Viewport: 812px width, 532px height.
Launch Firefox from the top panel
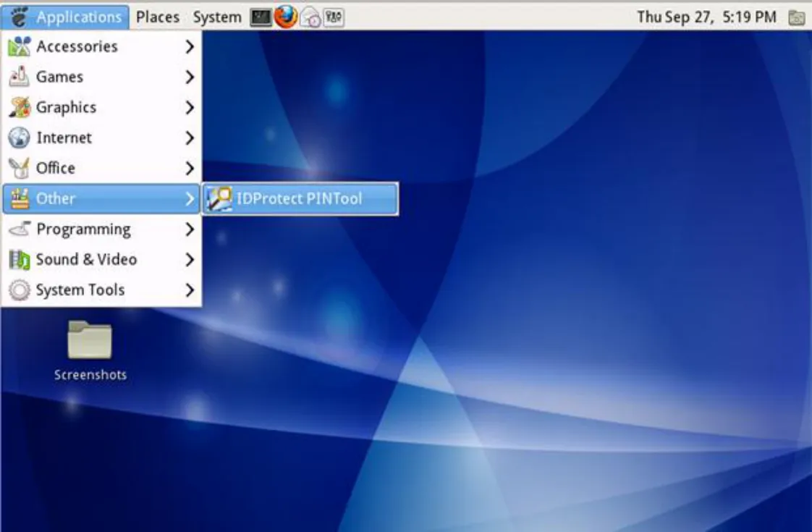[x=285, y=17]
